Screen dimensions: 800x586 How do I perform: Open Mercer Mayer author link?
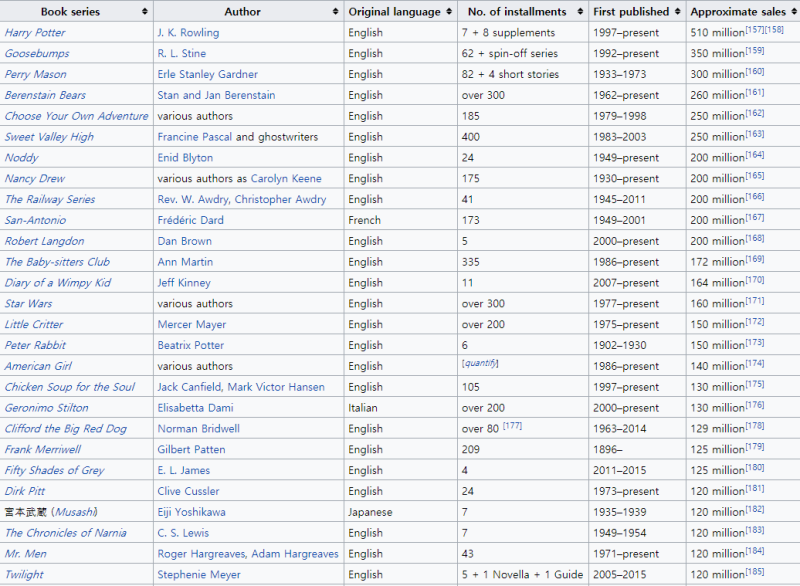coord(191,325)
